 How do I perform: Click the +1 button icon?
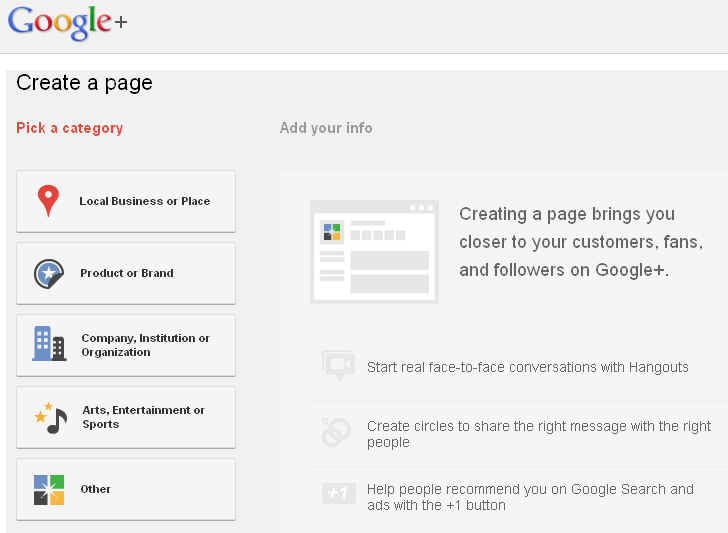point(339,493)
